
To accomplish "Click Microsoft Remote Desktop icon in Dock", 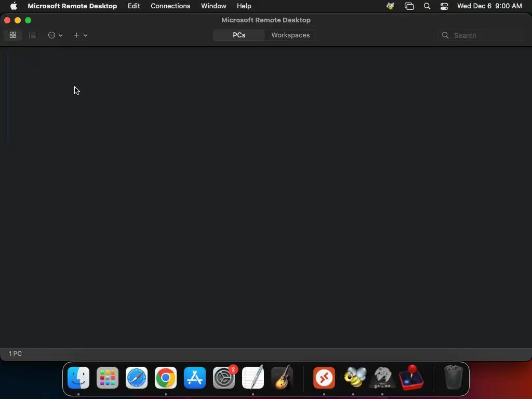I will click(324, 378).
